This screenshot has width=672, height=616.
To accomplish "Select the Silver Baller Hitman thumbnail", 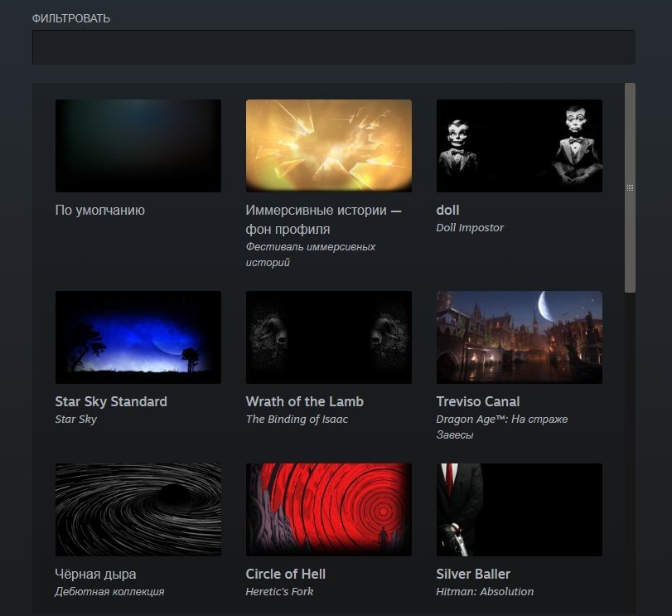I will pyautogui.click(x=519, y=510).
